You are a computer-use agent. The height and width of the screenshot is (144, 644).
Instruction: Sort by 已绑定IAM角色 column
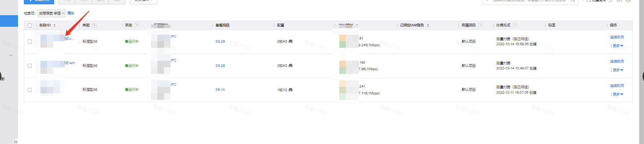pos(428,25)
